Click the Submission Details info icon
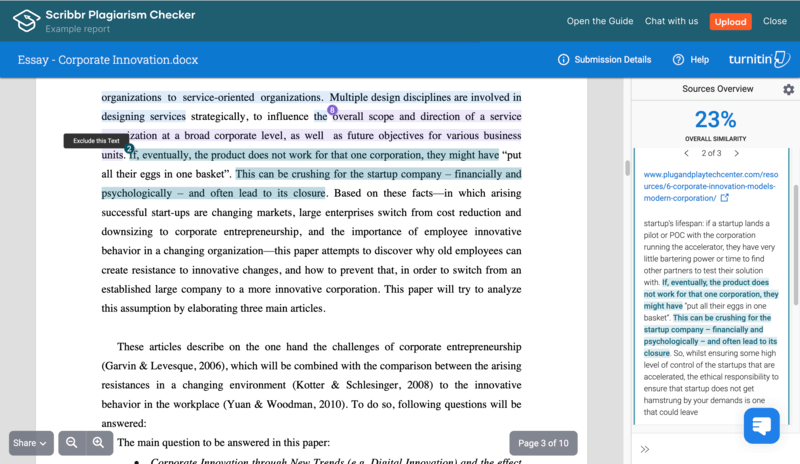 [x=563, y=60]
